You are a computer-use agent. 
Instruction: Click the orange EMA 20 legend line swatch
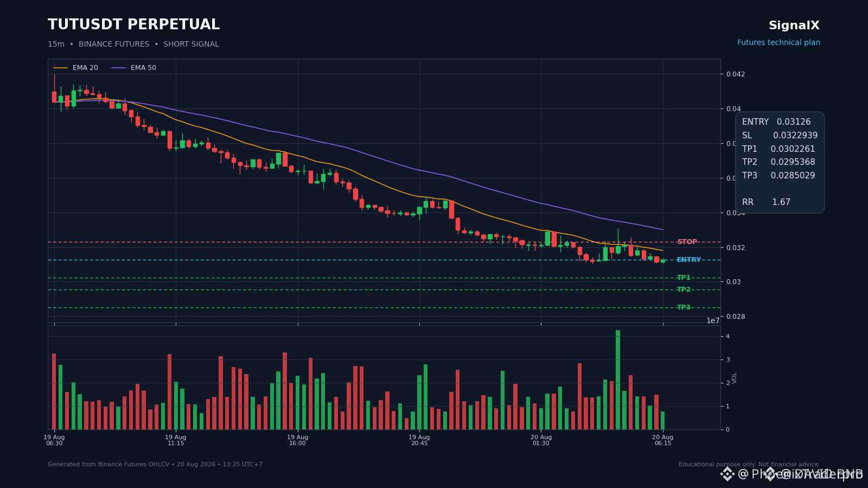tap(61, 68)
